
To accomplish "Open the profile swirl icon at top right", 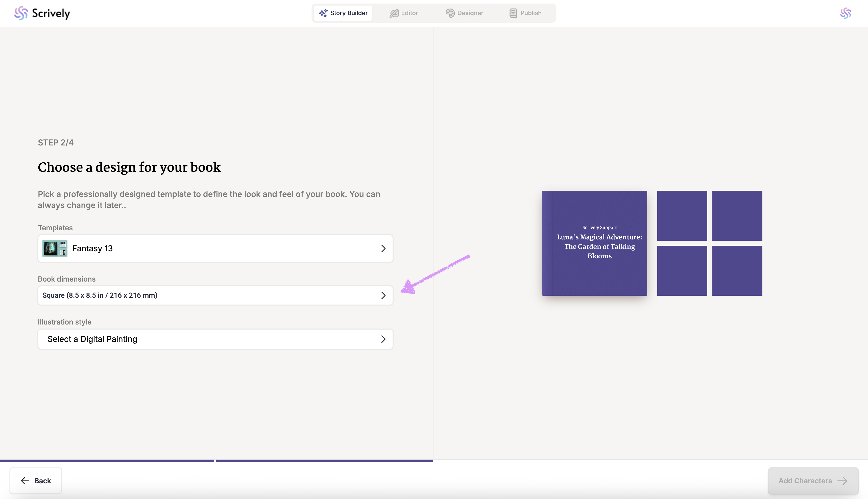I will (845, 13).
